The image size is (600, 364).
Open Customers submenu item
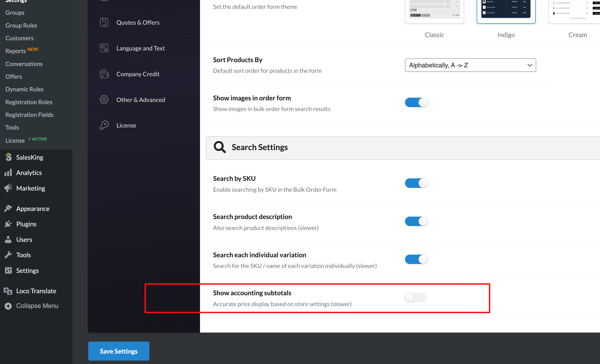19,38
